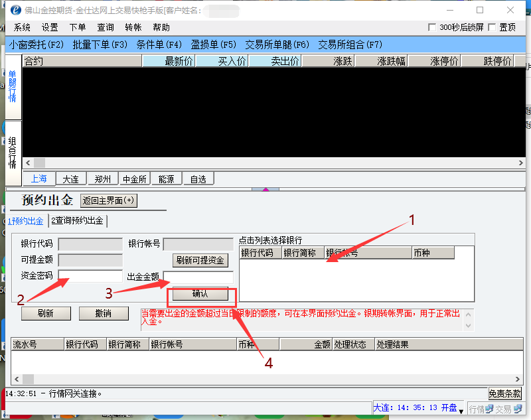
Task: Click the 涨跌幅 column header
Action: pyautogui.click(x=381, y=61)
